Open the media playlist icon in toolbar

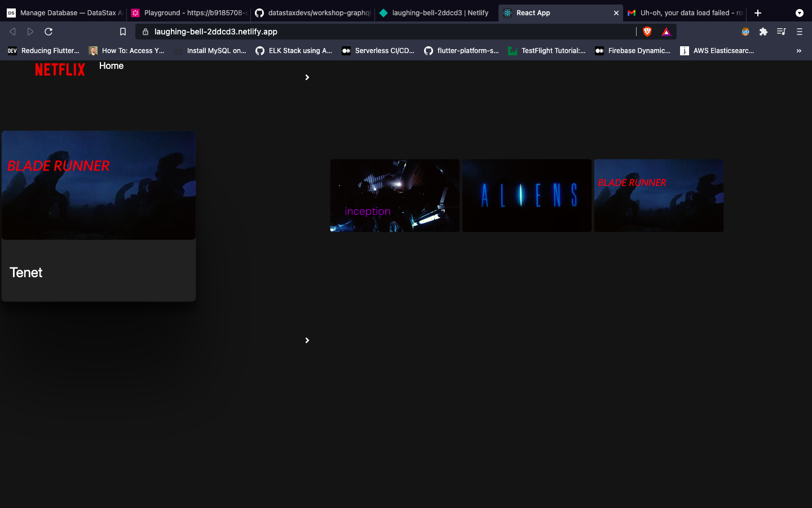[781, 32]
